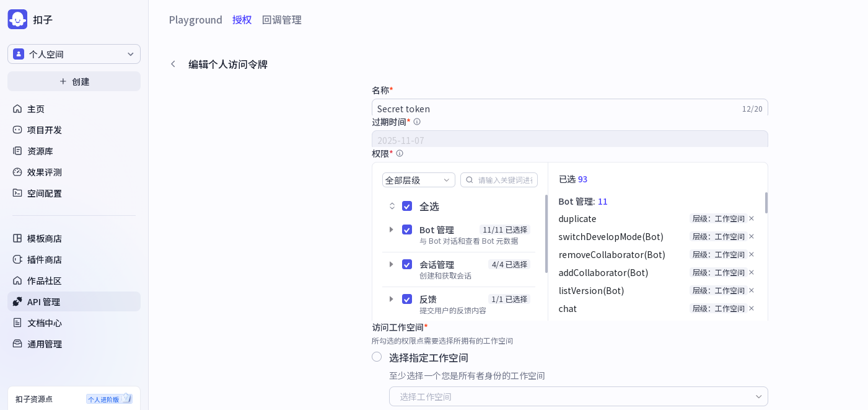Click the permission keyword search field
The height and width of the screenshot is (410, 868).
click(504, 180)
